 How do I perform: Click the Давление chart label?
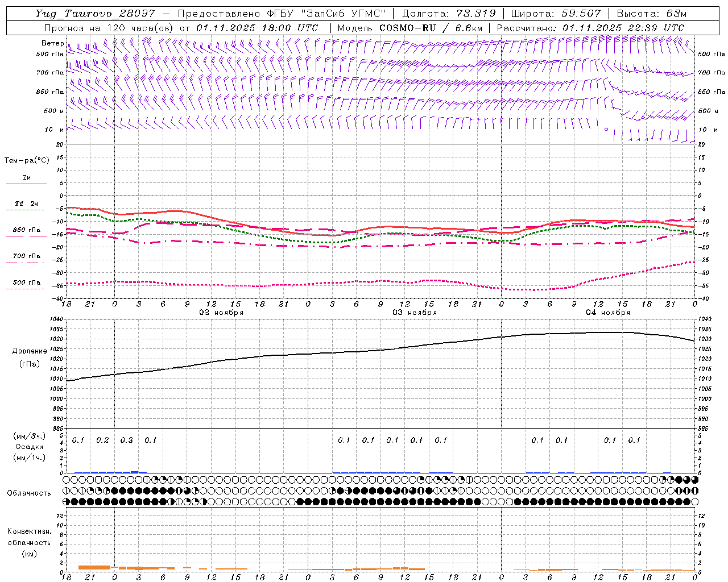tap(30, 351)
